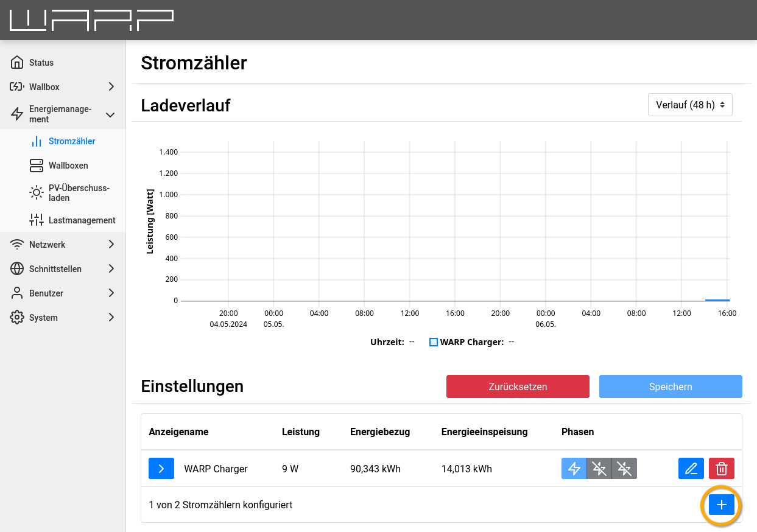Open the Netzwerk menu entry
This screenshot has width=757, height=532.
(48, 244)
